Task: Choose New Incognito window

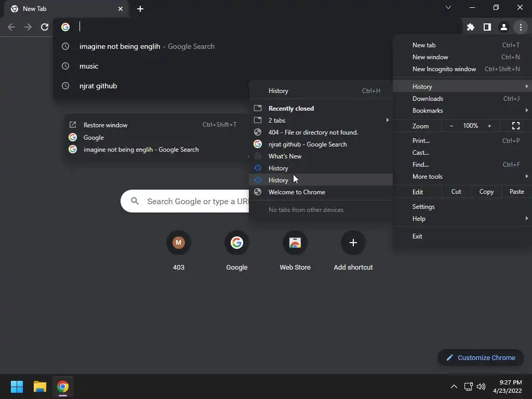Action: click(462, 69)
